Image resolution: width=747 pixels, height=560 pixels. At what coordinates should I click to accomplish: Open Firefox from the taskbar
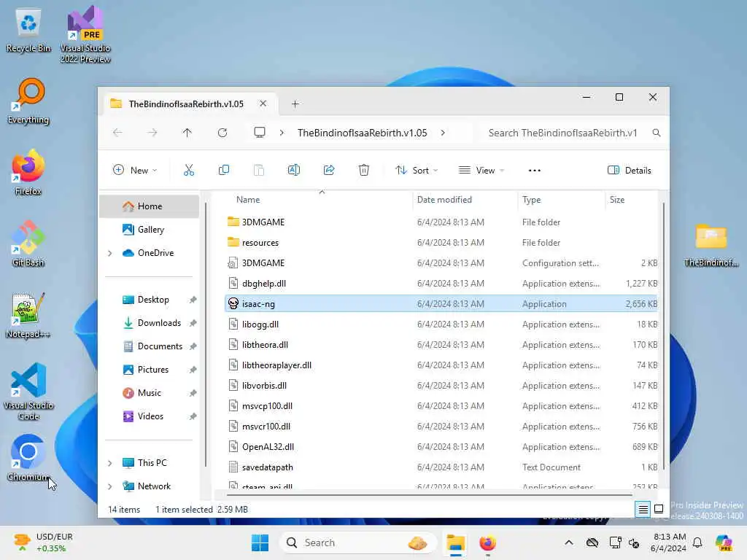pos(488,542)
